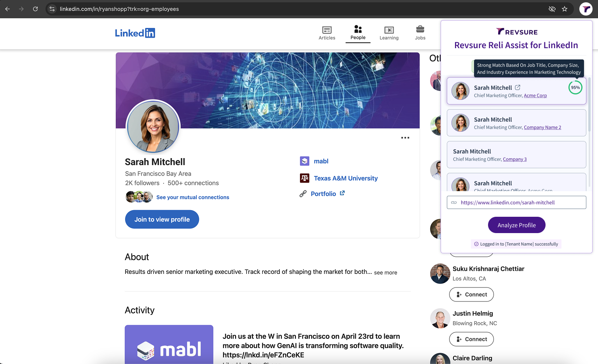
Task: Select Sarah Mitchell Company 3 result
Action: coord(516,155)
